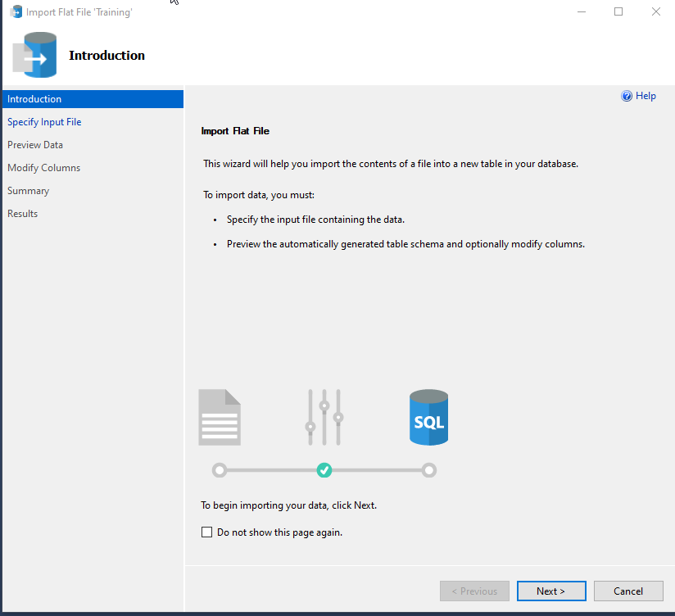Viewport: 675px width, 616px height.
Task: Select Results step in sidebar
Action: point(22,214)
